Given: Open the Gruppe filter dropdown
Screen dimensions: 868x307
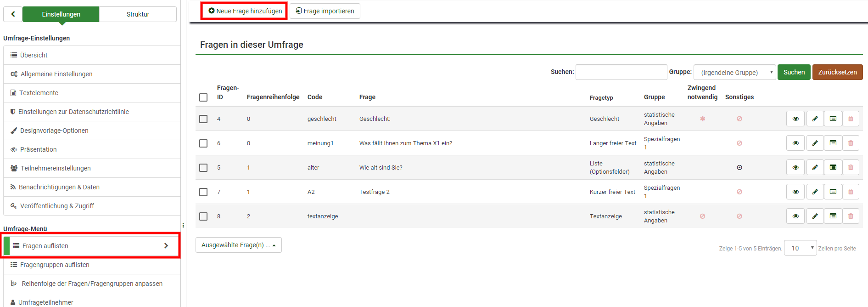Looking at the screenshot, I should coord(734,73).
